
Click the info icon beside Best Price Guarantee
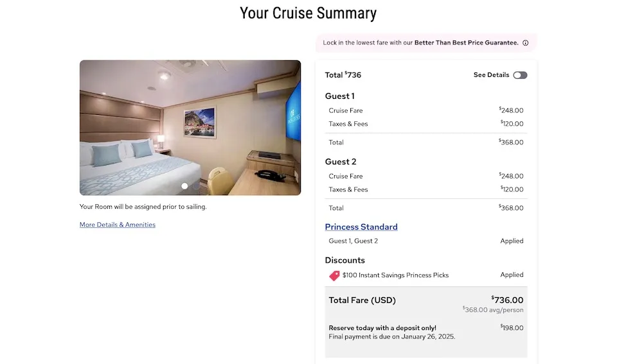pos(526,43)
